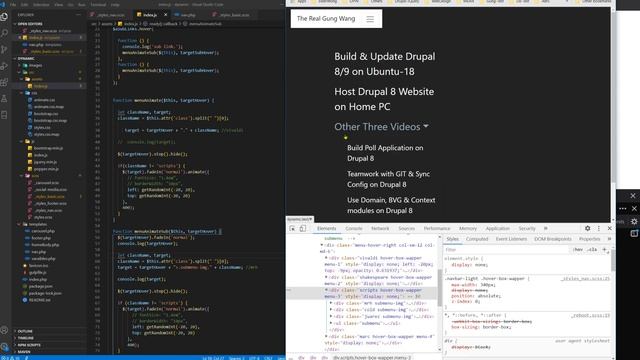Screen dimensions: 640x360
Task: Open the Testing flask icon view
Action: pos(4,98)
